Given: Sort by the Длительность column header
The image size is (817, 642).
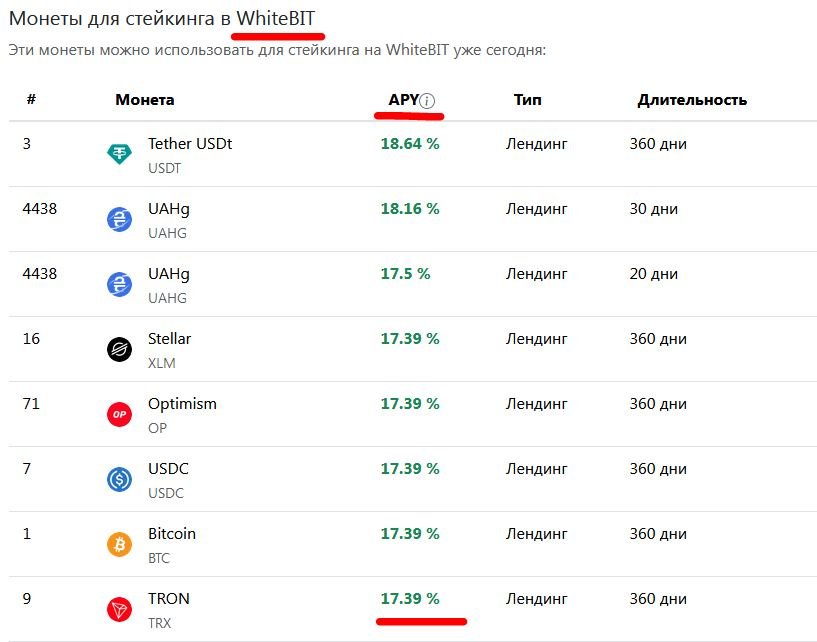Looking at the screenshot, I should [692, 100].
